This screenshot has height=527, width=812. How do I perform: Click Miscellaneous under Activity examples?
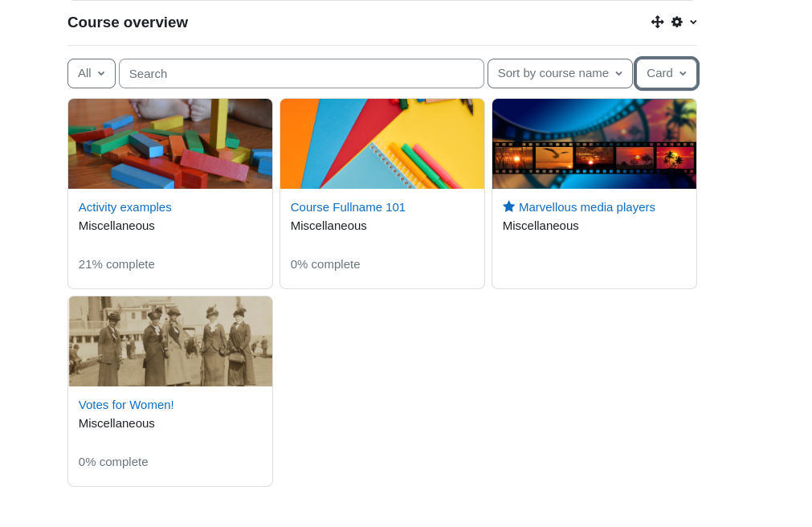(x=116, y=226)
